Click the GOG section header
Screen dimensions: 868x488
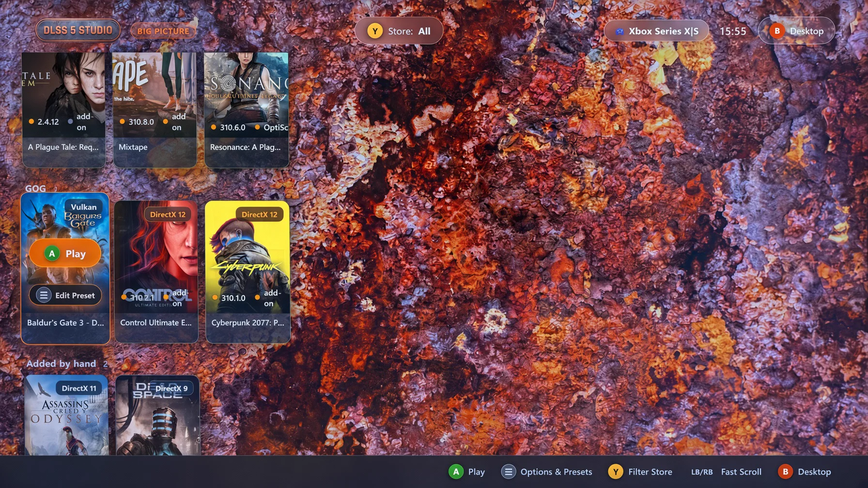pyautogui.click(x=35, y=188)
